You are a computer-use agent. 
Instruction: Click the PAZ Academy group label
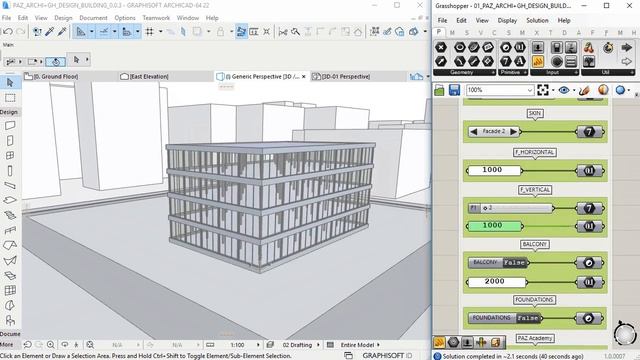[534, 338]
